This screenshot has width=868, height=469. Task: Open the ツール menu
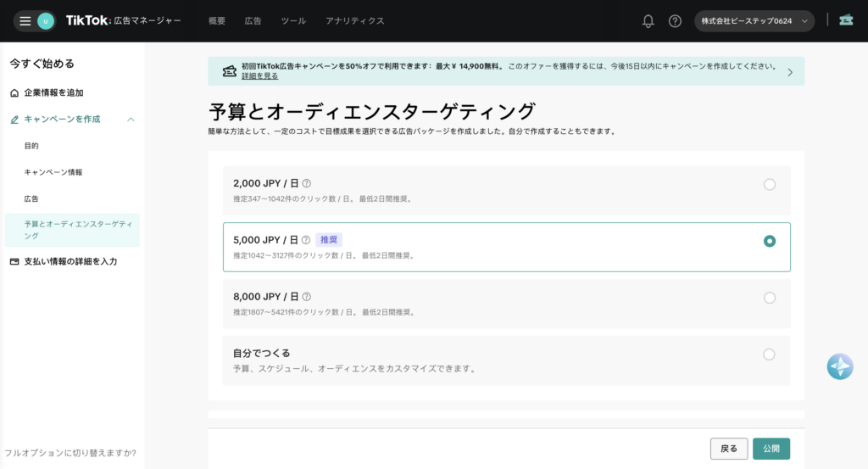293,20
